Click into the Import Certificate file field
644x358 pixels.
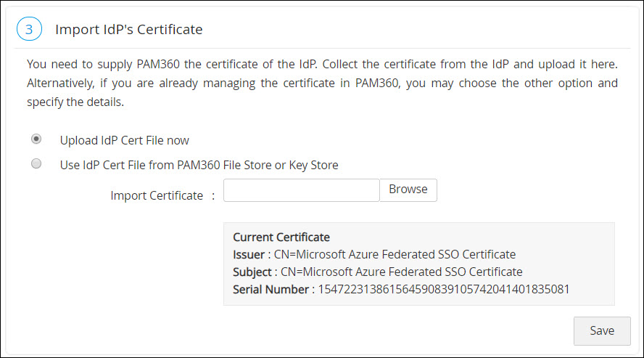click(301, 190)
